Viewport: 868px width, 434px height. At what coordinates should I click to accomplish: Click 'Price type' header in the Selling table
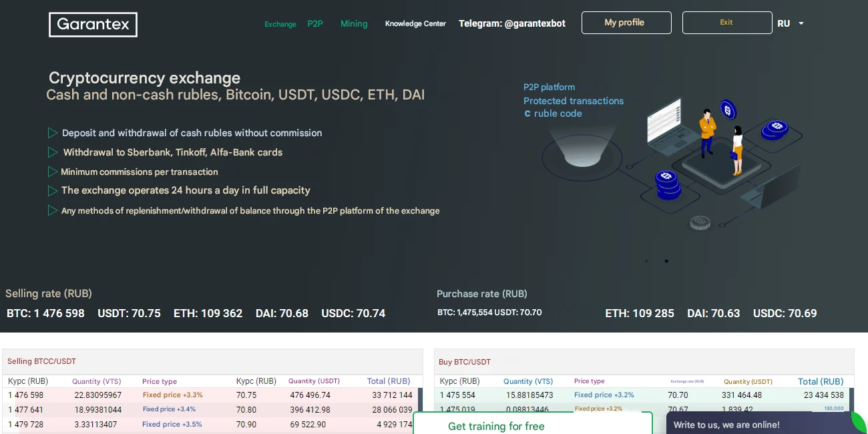pos(160,381)
